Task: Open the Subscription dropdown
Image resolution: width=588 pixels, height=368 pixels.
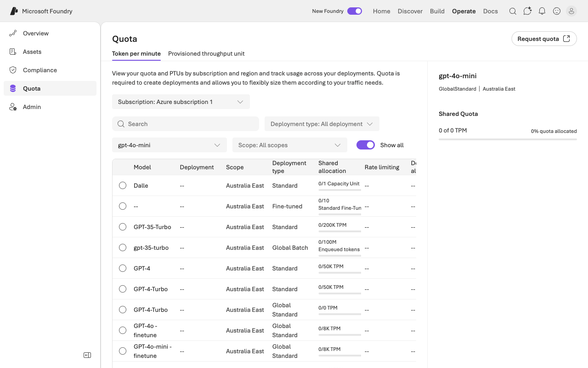Action: [181, 102]
